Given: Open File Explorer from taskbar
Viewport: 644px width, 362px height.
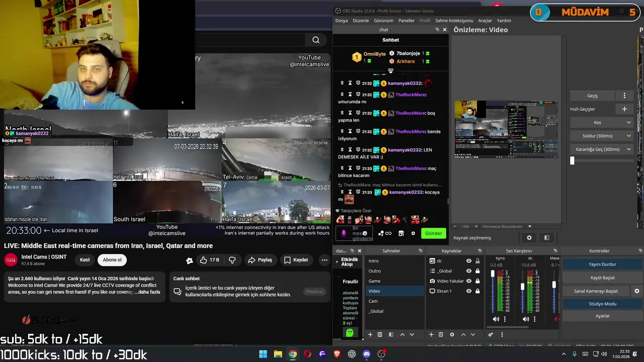Looking at the screenshot, I should (x=278, y=354).
